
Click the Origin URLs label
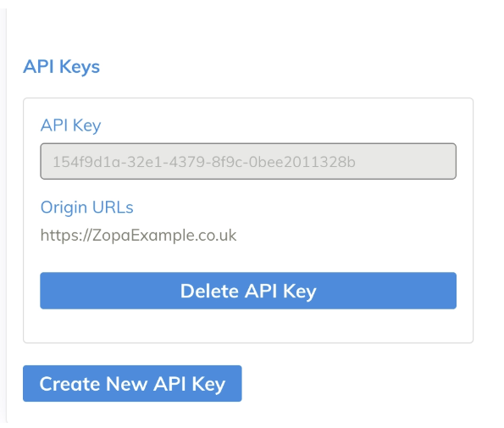click(86, 207)
